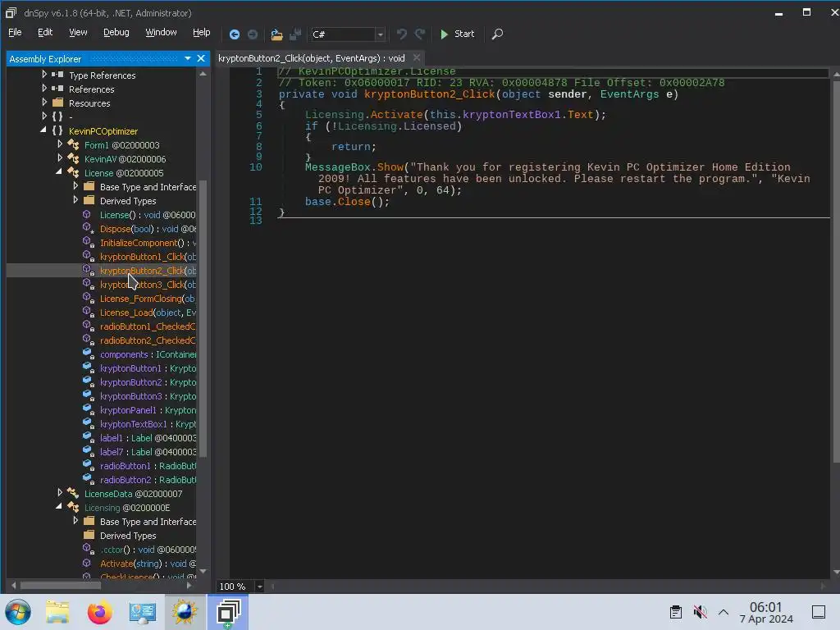Start debugging with the Start button
The image size is (840, 630).
(457, 34)
